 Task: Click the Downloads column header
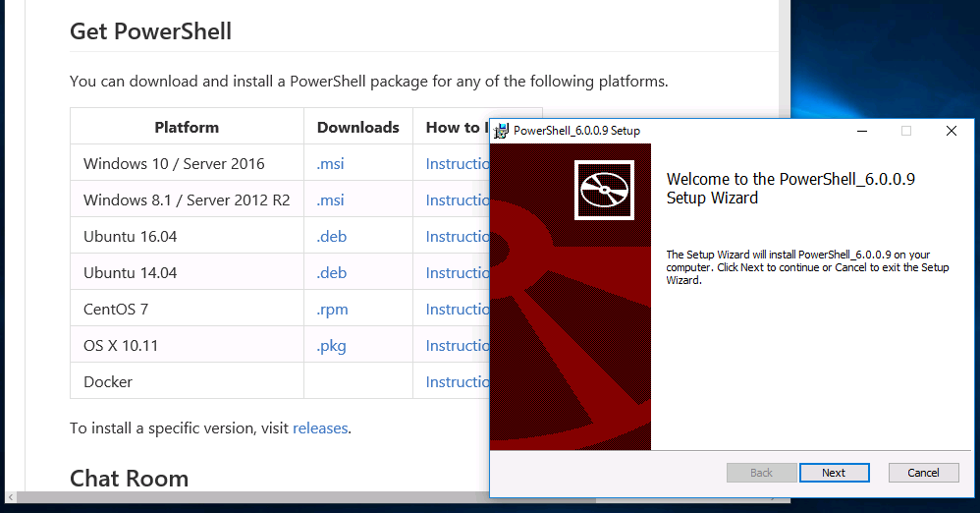tap(358, 127)
